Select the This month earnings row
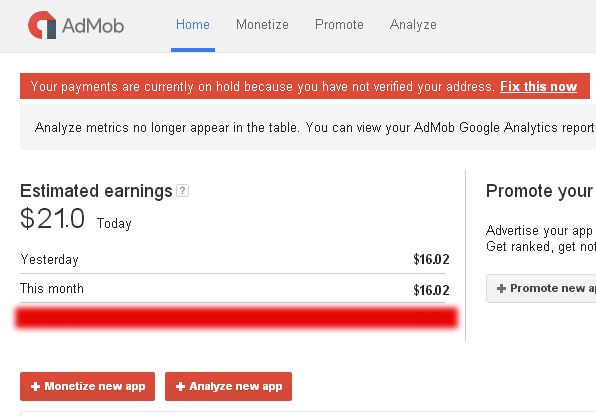This screenshot has height=416, width=596. click(x=235, y=289)
